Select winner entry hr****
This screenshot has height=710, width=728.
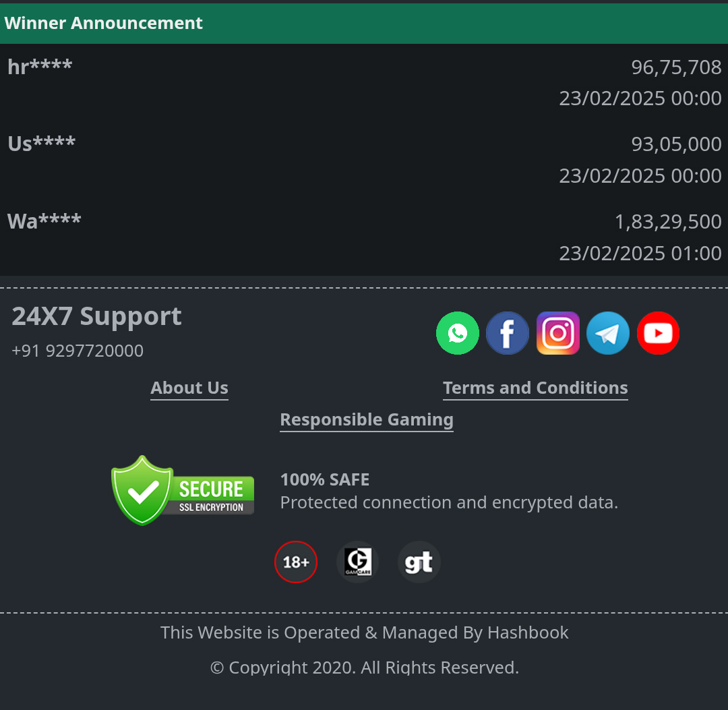tap(40, 67)
